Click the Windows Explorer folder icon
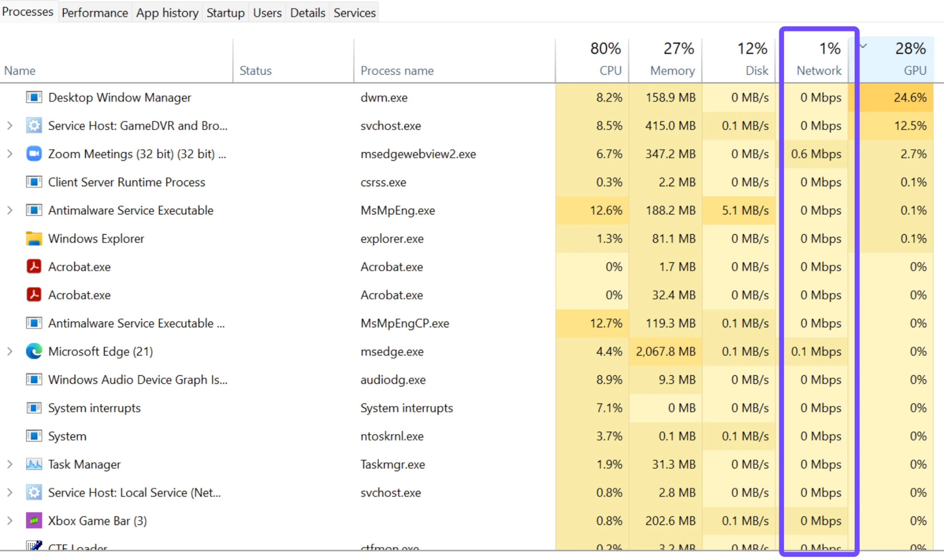Viewport: 944px width, 560px height. tap(34, 238)
